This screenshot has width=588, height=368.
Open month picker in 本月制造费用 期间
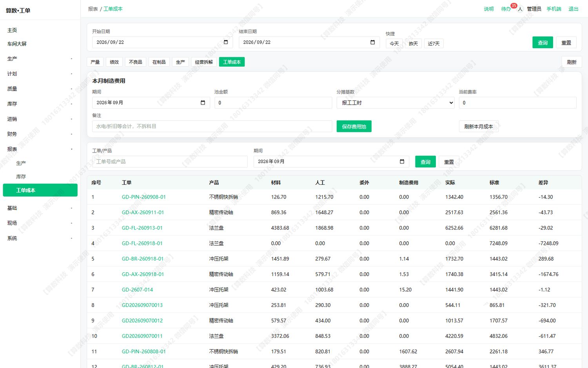pyautogui.click(x=203, y=103)
